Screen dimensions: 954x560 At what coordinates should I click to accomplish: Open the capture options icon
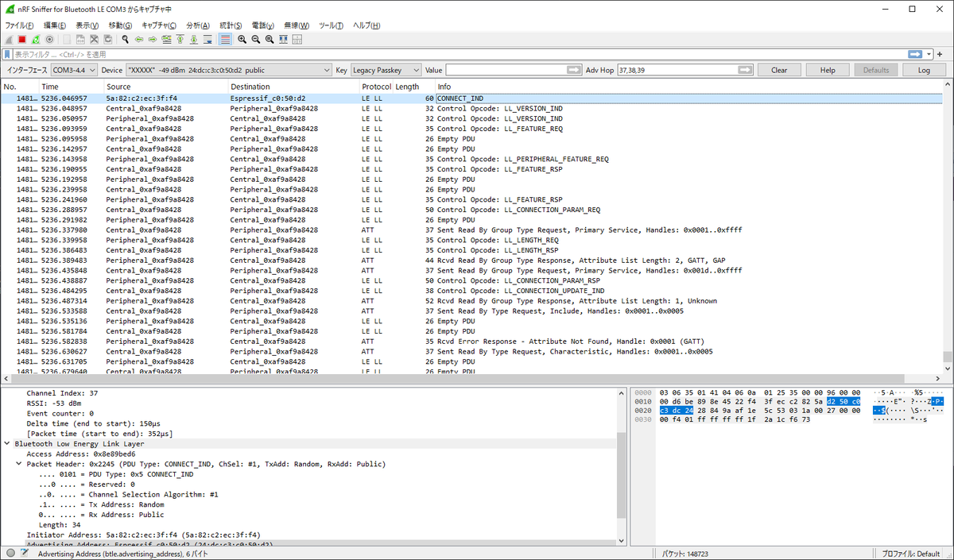coord(49,39)
